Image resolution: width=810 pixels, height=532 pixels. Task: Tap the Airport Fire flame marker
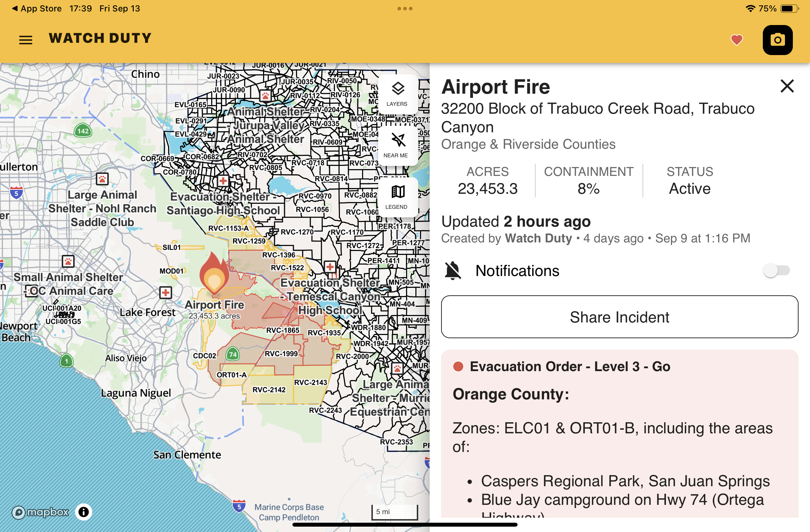pyautogui.click(x=214, y=275)
